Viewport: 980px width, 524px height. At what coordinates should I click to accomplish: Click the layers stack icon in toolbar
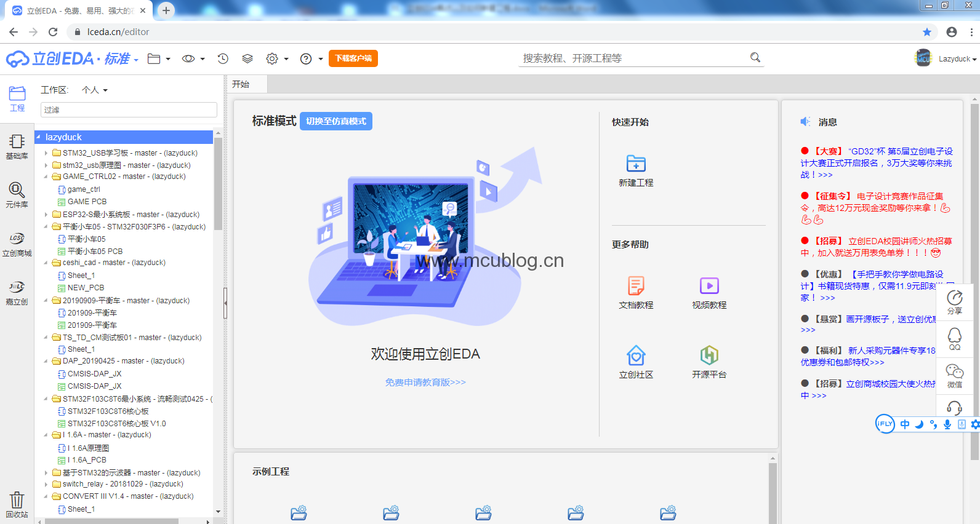247,58
